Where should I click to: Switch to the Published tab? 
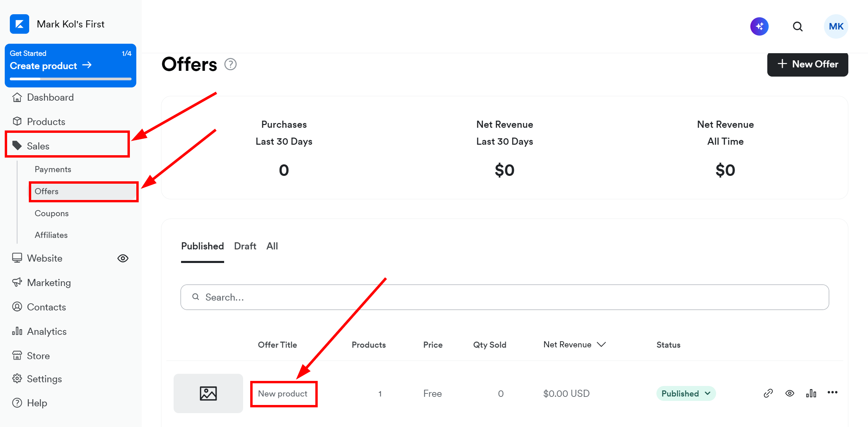[202, 246]
